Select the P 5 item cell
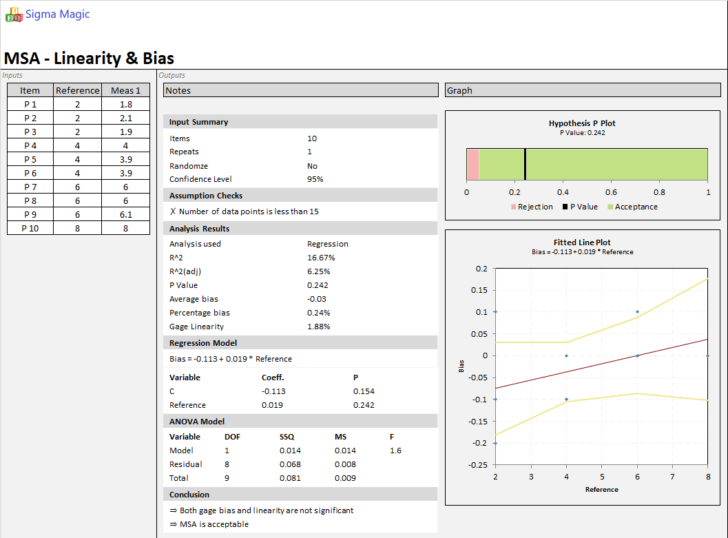Screen dimensions: 728x538 coord(30,159)
